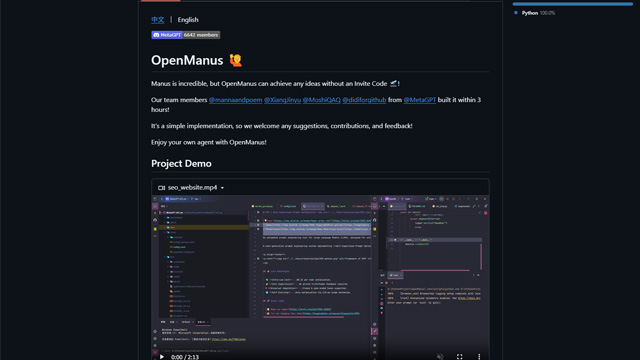This screenshot has height=360, width=640.
Task: Open @didiforgithub profile link
Action: pos(364,100)
